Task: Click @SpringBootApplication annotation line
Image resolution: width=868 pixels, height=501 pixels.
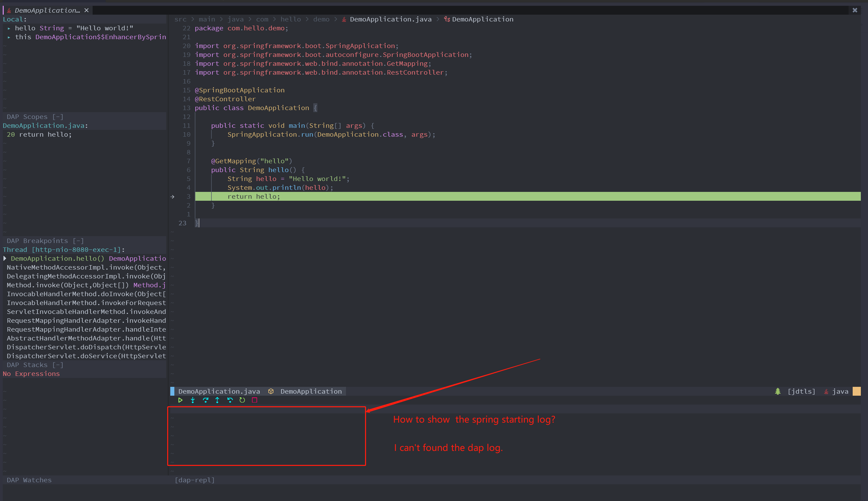Action: (240, 90)
